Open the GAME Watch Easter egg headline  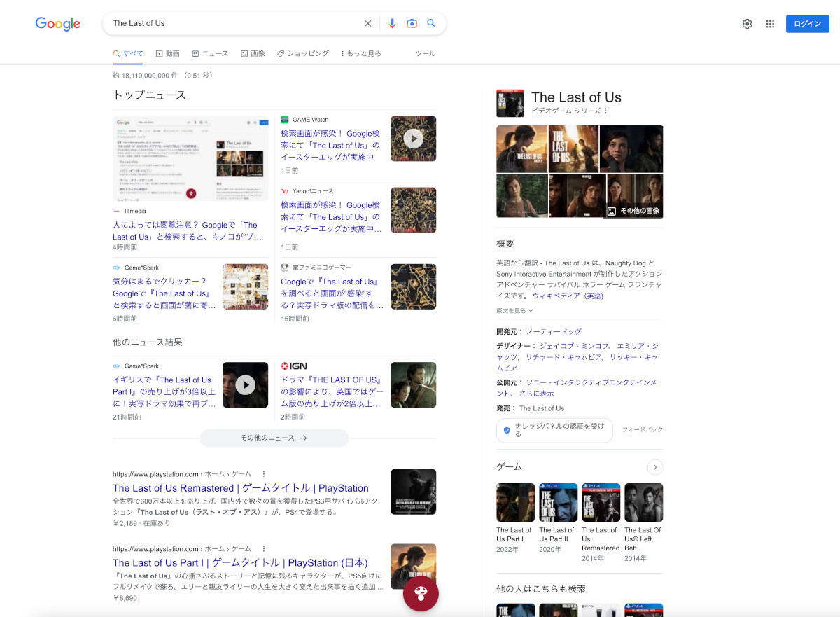coord(330,146)
